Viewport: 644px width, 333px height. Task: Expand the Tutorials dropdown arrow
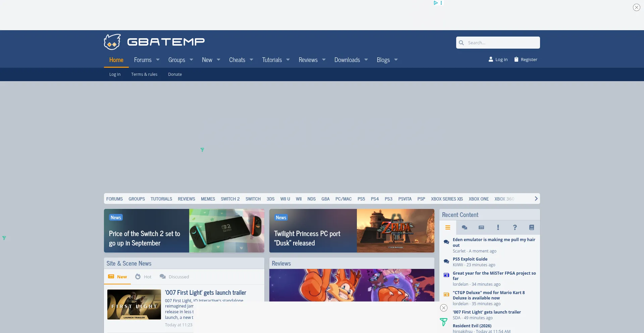288,60
